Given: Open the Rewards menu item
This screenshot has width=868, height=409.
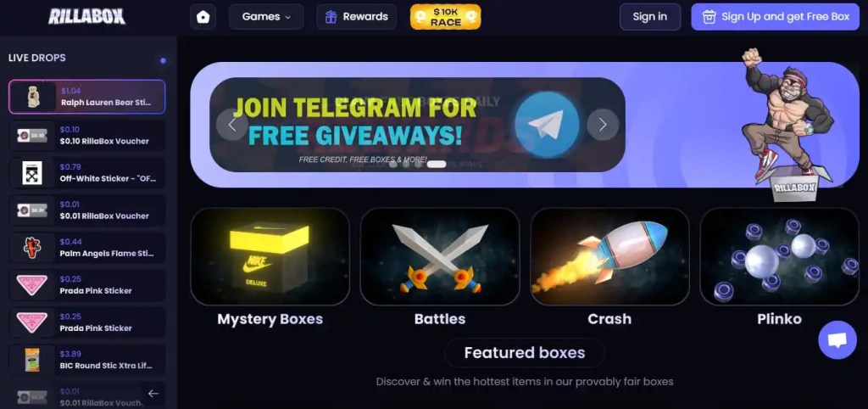Looking at the screenshot, I should pos(357,17).
